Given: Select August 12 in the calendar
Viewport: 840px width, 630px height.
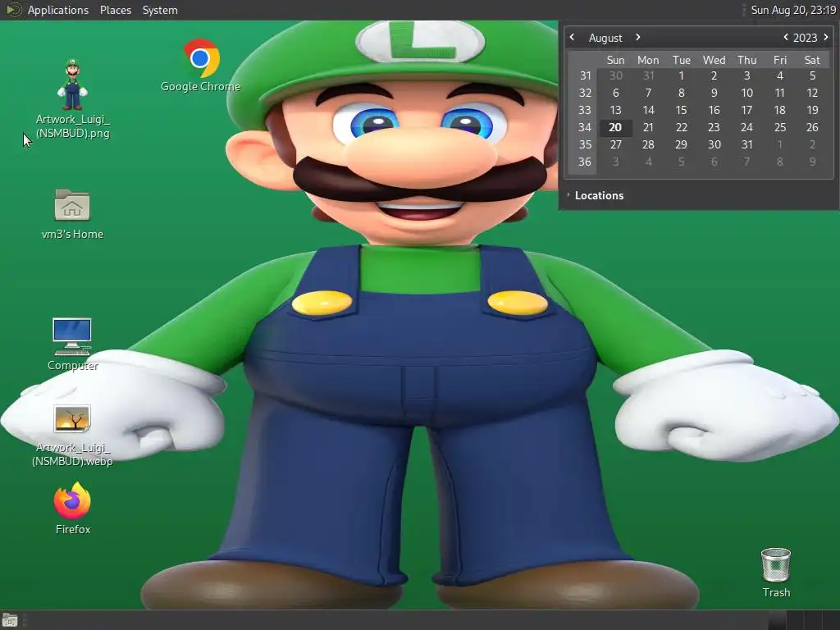Looking at the screenshot, I should (x=812, y=94).
